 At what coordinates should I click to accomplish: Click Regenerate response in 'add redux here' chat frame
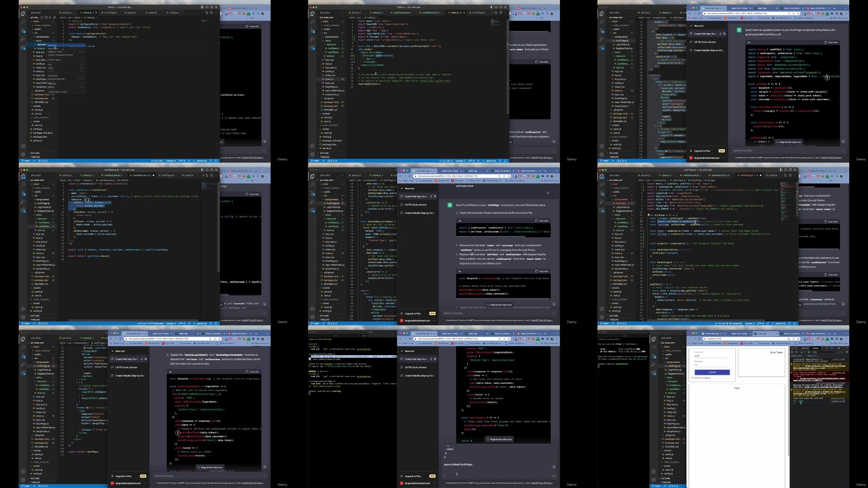pyautogui.click(x=499, y=305)
